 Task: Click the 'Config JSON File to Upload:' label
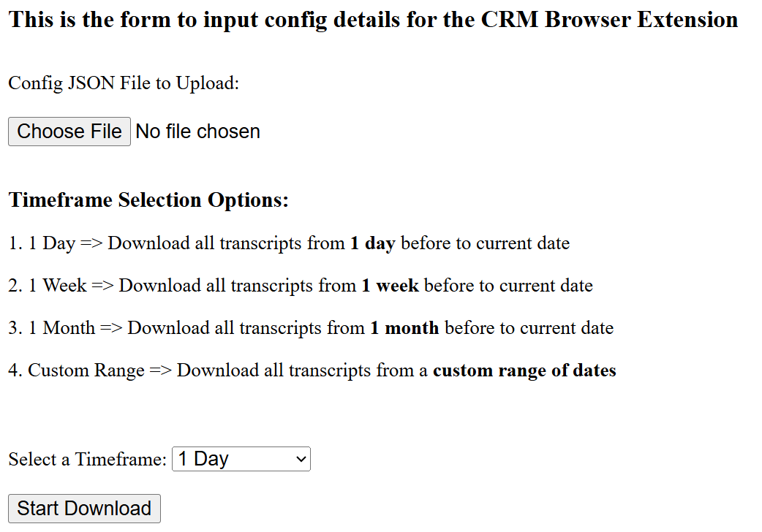point(124,83)
